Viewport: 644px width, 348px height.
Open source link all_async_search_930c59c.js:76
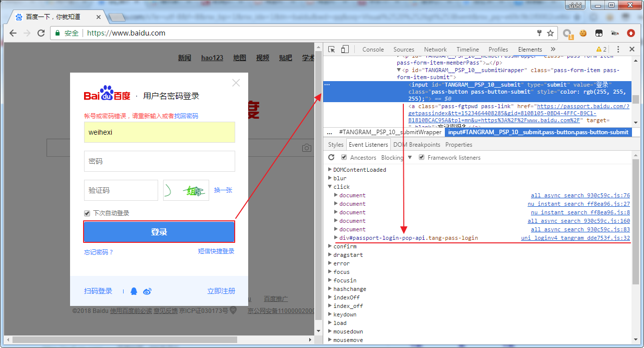pyautogui.click(x=580, y=195)
